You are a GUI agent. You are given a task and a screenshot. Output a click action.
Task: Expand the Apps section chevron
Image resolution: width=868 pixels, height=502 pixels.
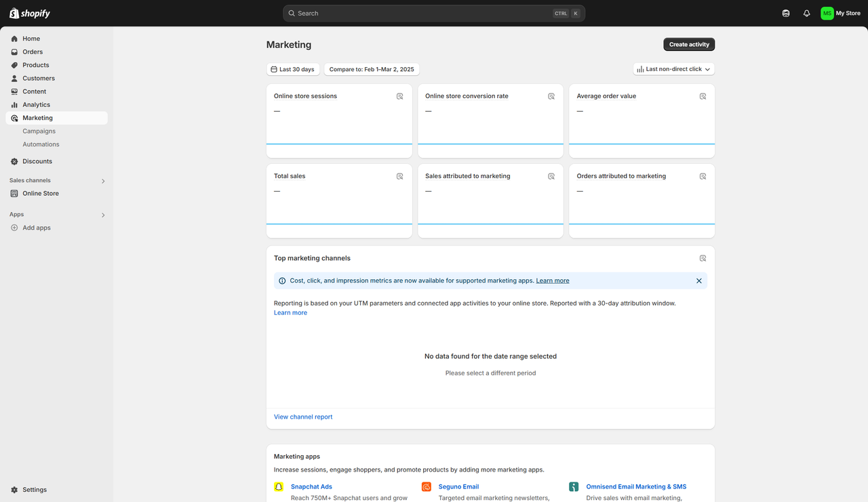(x=103, y=215)
